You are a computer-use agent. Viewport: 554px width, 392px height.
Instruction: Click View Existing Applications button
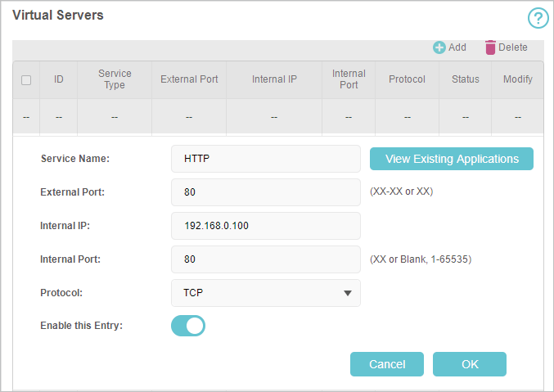click(452, 159)
